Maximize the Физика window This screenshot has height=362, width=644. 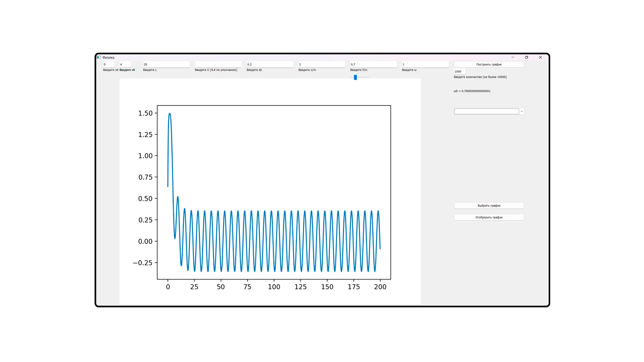(x=526, y=58)
